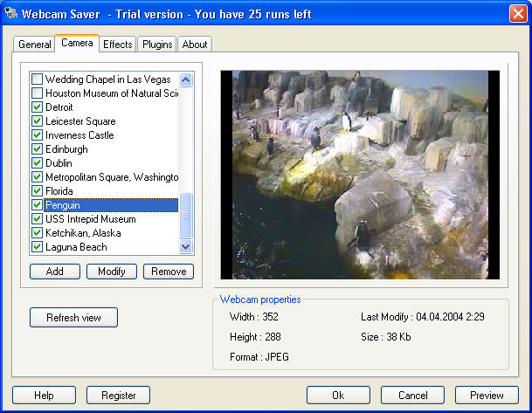Check the Houston Museum checkbox
Viewport: 532px width, 413px height.
(x=37, y=93)
